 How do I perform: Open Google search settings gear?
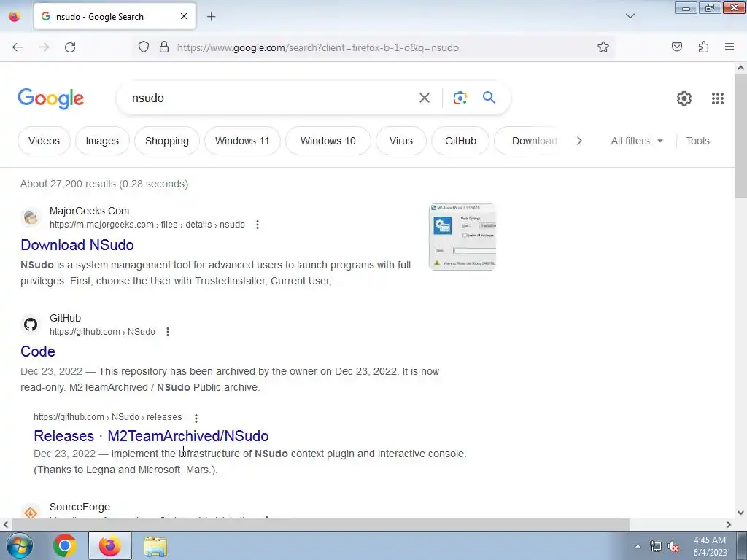(684, 98)
